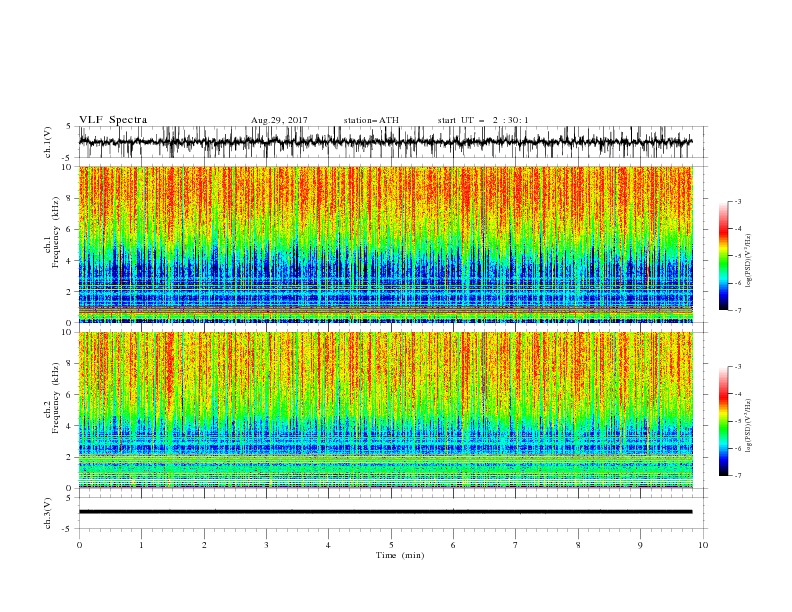This screenshot has height=612, width=792.
Task: Click the ch.1 color bar log(PSD) title
Action: (x=749, y=261)
